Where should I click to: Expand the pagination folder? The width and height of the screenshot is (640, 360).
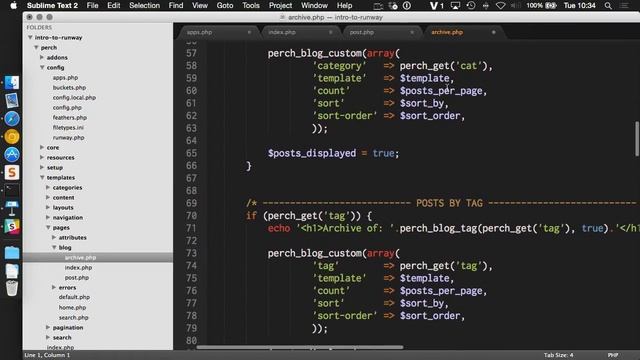coord(48,327)
